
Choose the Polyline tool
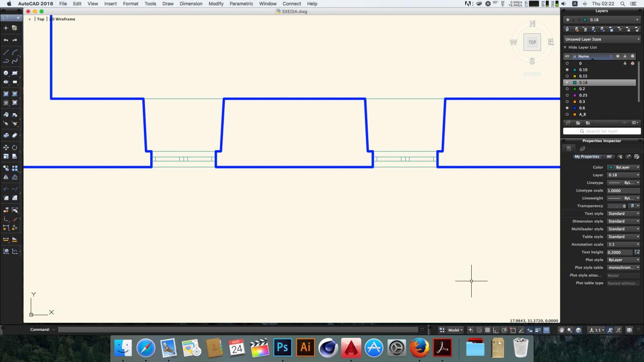(x=6, y=61)
